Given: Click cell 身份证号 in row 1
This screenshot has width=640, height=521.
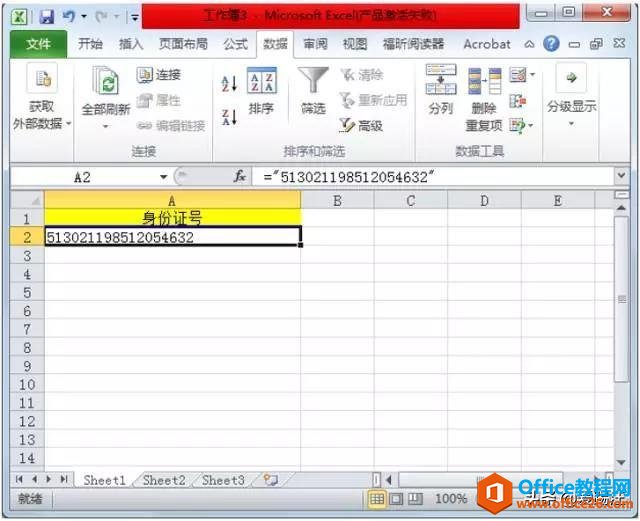Looking at the screenshot, I should pos(172,218).
